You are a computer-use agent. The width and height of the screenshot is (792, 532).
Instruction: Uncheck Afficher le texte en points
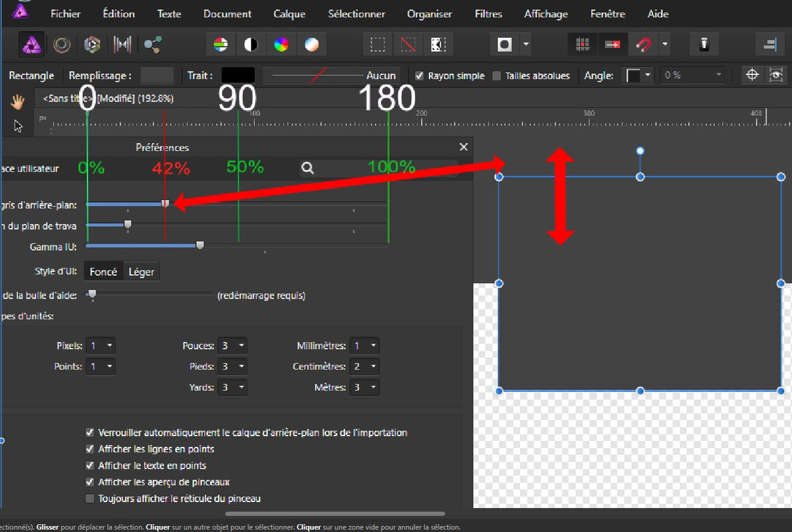coord(90,465)
